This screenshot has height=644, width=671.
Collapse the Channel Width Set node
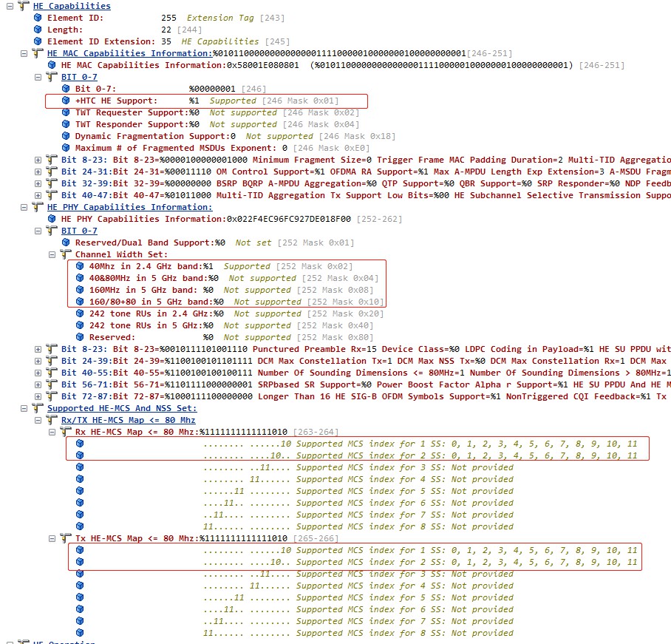[52, 255]
